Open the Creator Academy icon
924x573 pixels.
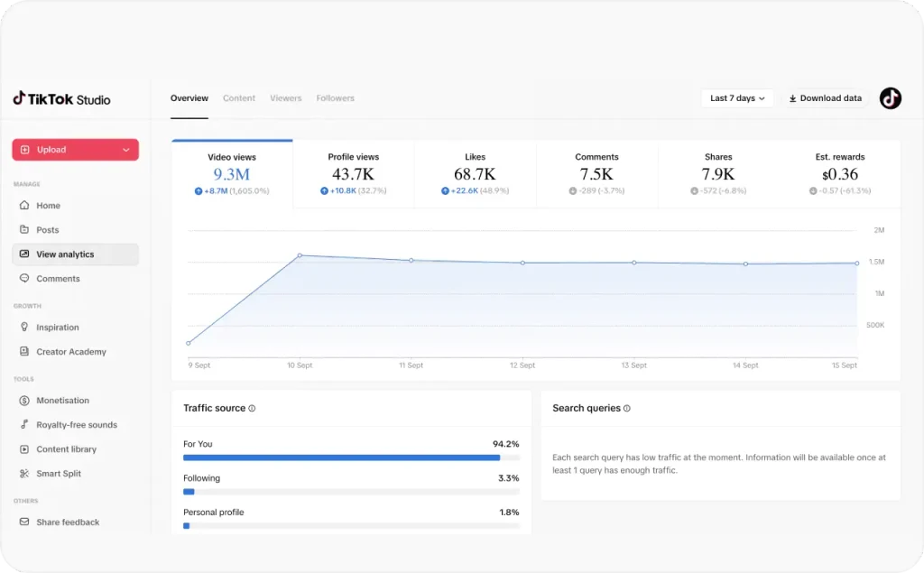24,351
